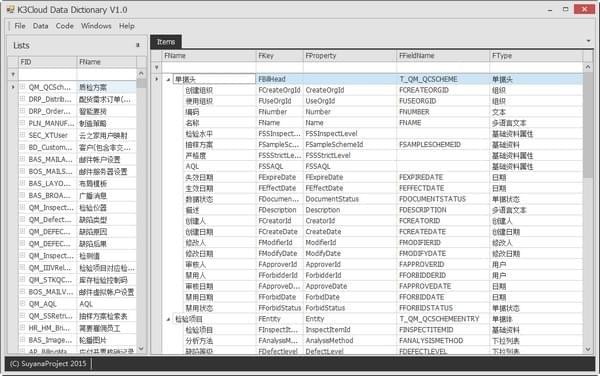Click the FCreateOrgId key cell
Viewport: 600px width, 376px height.
click(279, 90)
